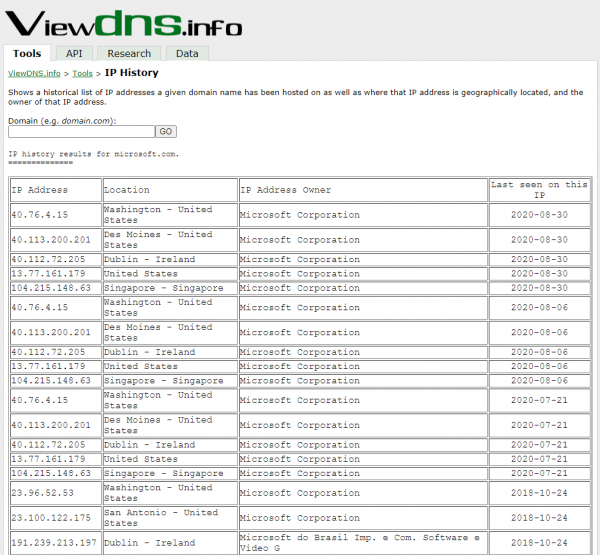Click the Tools breadcrumb link

coord(82,73)
